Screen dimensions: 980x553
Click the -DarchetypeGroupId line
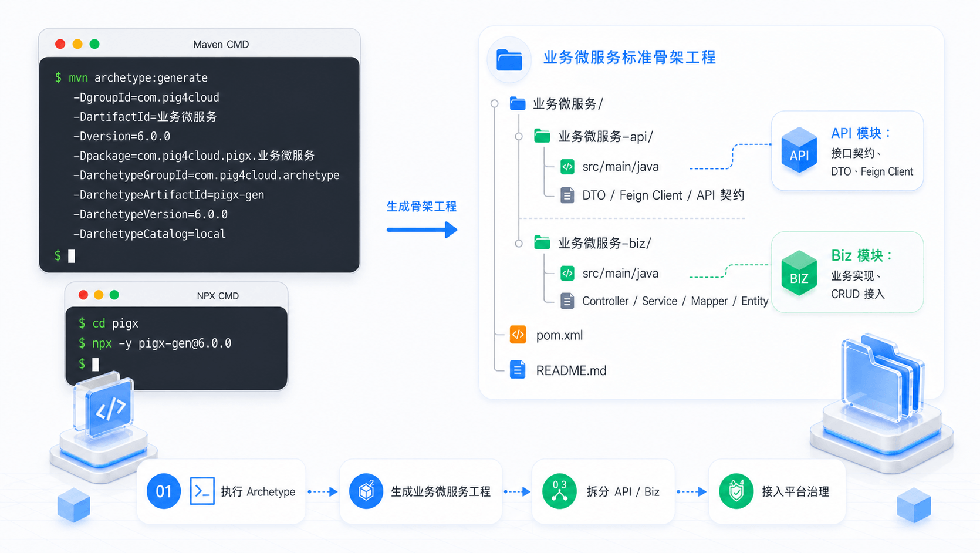point(206,175)
